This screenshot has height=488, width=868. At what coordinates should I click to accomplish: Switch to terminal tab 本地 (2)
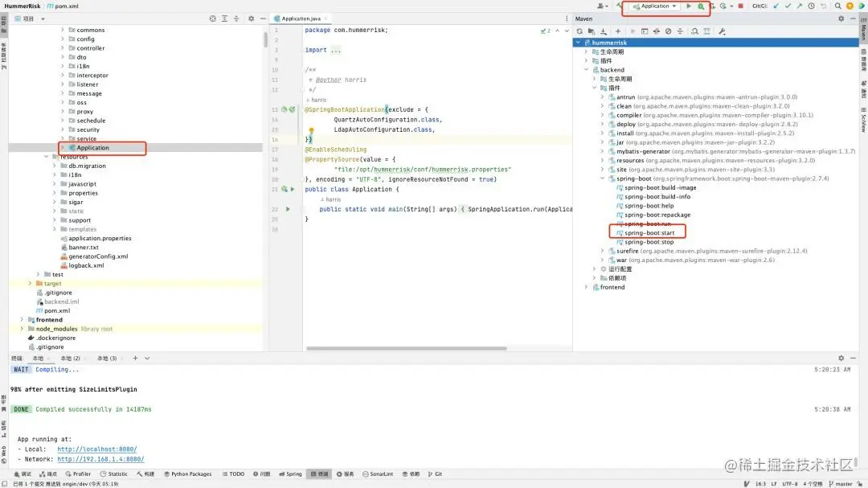[x=70, y=359]
